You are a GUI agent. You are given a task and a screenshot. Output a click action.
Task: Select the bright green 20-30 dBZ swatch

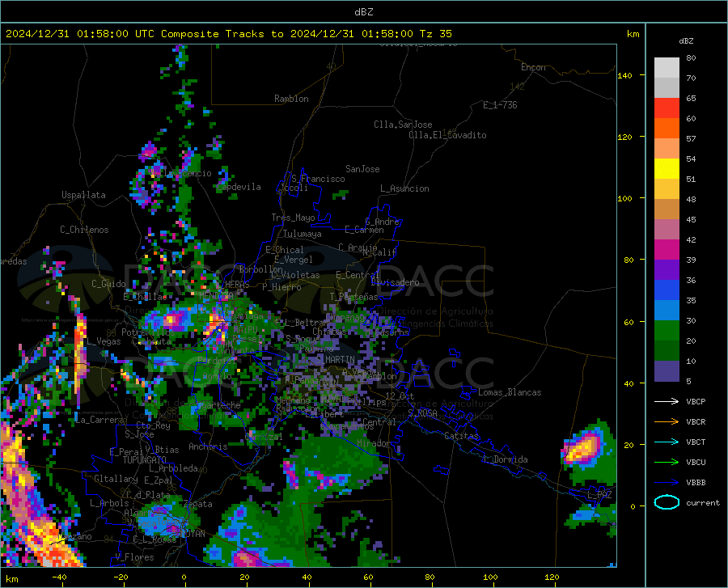(x=667, y=331)
